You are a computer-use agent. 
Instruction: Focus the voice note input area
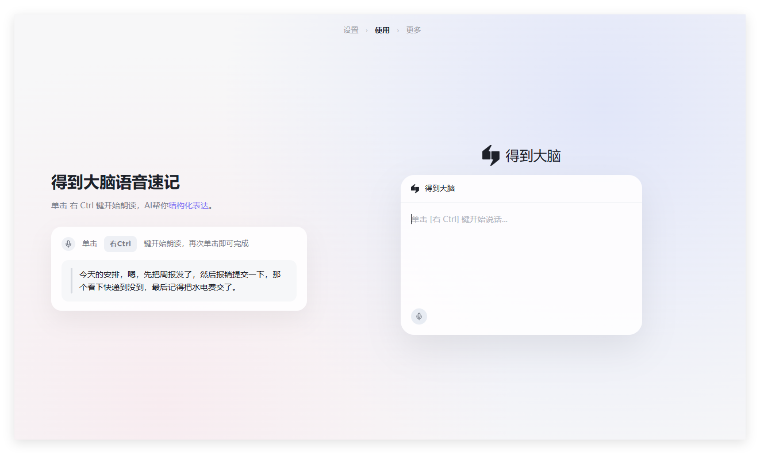point(521,254)
